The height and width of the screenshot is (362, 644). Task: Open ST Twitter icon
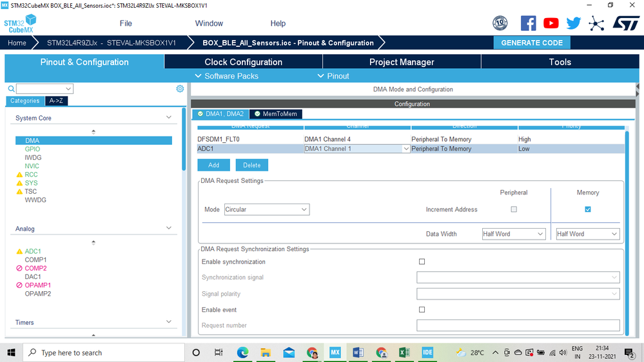pos(573,23)
